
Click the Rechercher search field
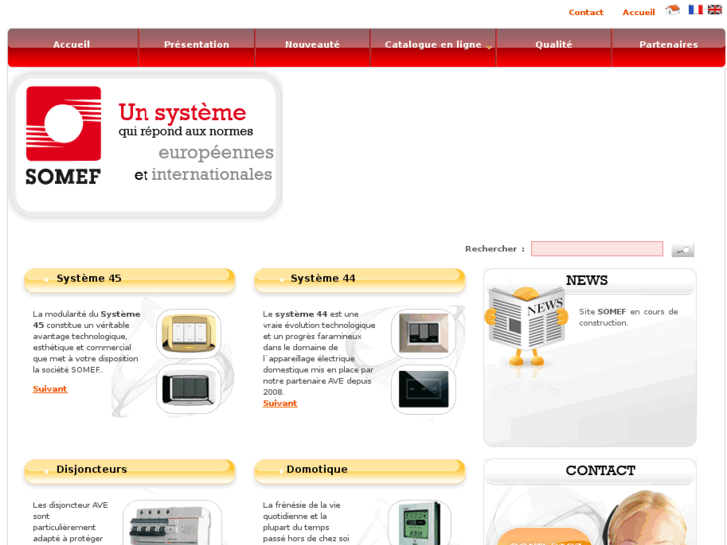pos(597,249)
